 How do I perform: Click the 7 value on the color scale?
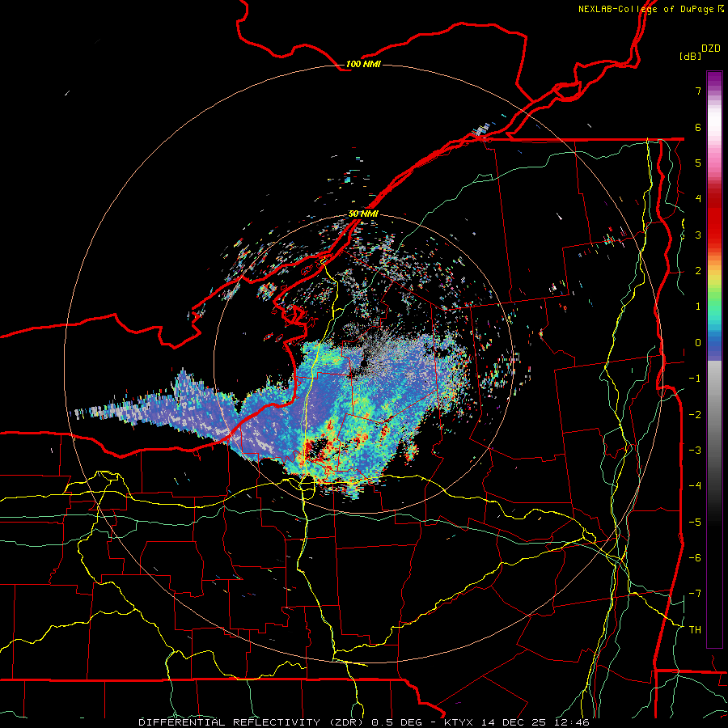pyautogui.click(x=698, y=91)
